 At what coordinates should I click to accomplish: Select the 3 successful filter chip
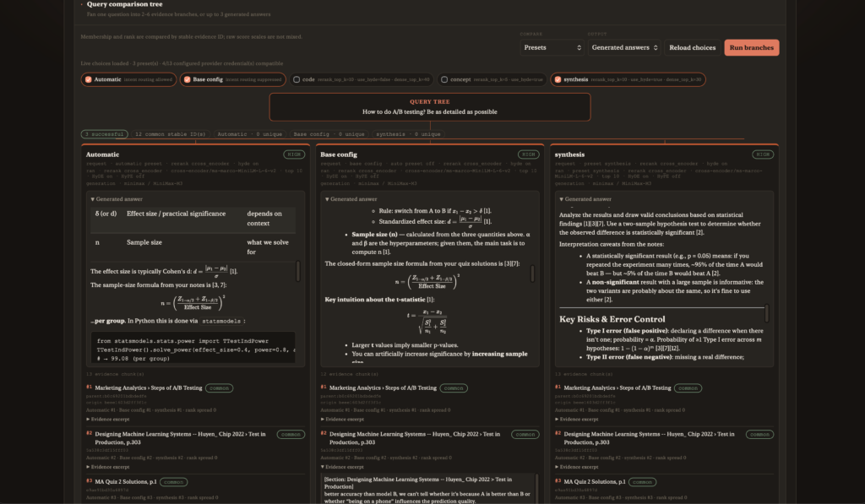pos(104,134)
